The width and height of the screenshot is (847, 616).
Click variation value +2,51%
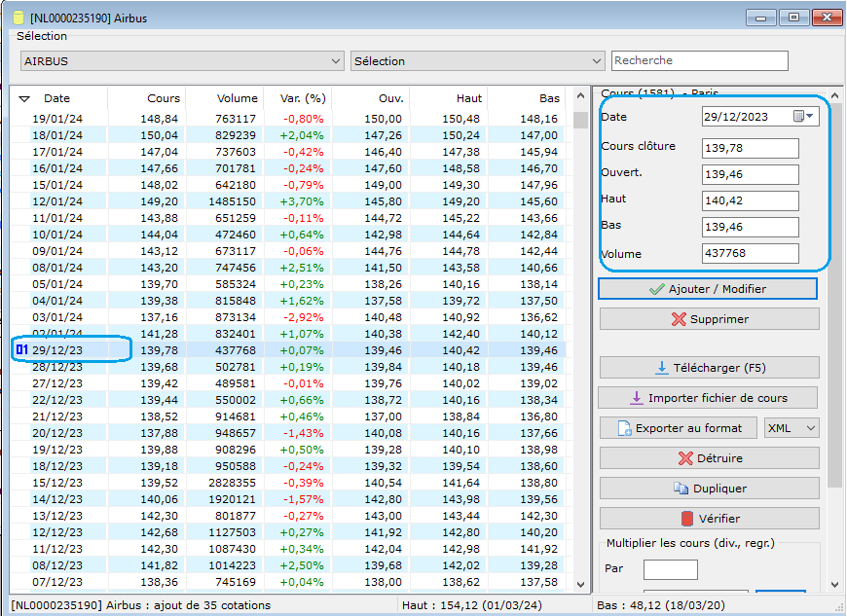tap(302, 268)
